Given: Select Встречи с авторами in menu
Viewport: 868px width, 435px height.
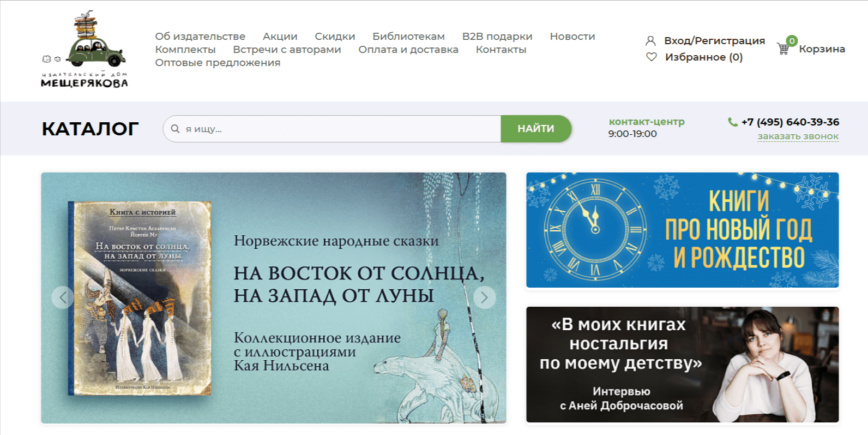Looking at the screenshot, I should click(x=287, y=50).
